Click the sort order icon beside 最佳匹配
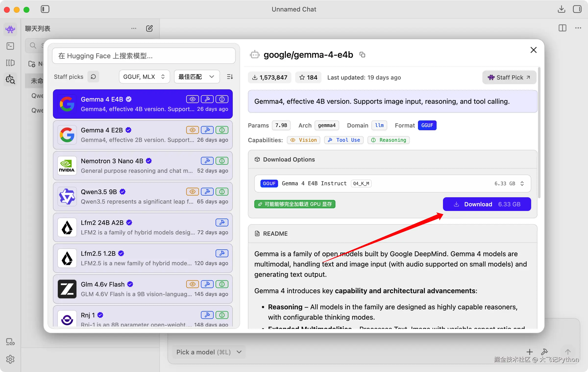 [230, 77]
